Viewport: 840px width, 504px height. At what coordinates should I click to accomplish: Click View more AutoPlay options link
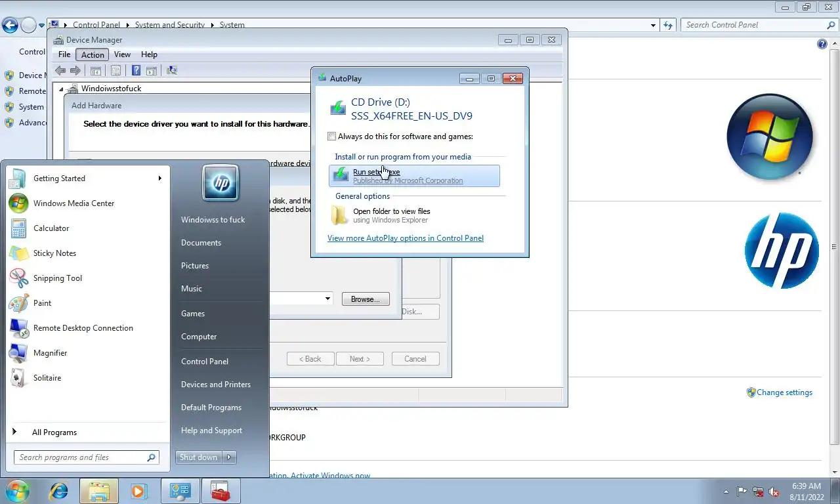[406, 238]
